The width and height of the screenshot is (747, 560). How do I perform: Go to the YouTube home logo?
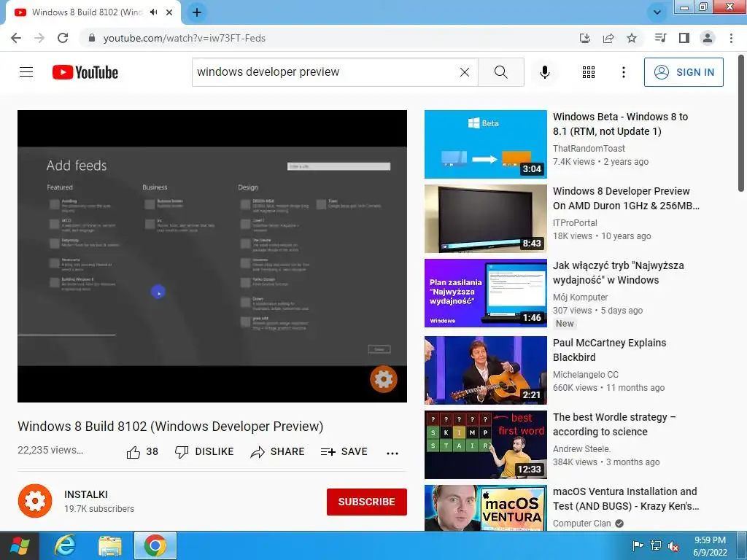click(x=85, y=72)
